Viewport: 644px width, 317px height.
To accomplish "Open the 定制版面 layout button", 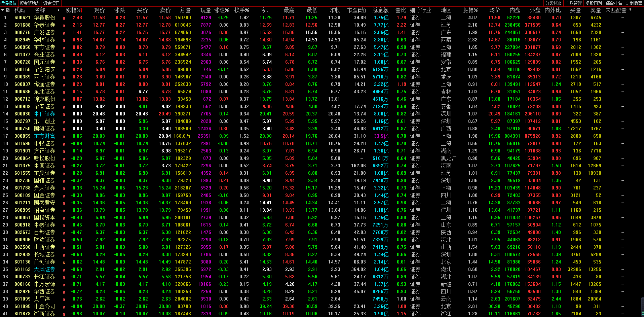I will click(634, 3).
